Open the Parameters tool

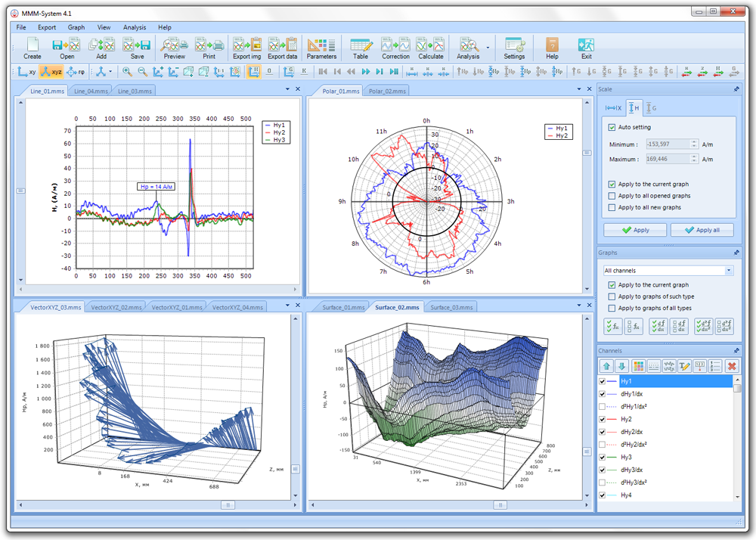[x=321, y=47]
